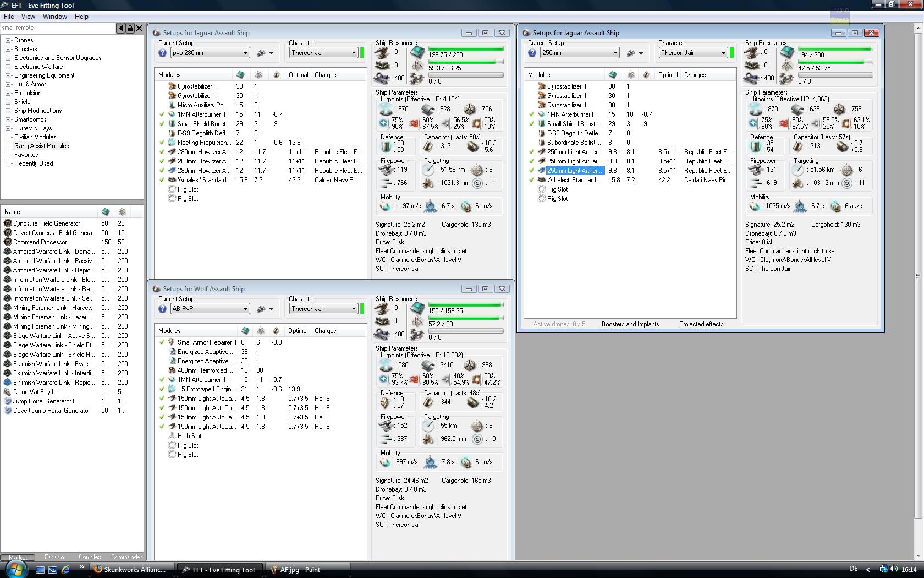This screenshot has width=924, height=578.
Task: Sort the market list by the CPU column icon
Action: coord(106,211)
